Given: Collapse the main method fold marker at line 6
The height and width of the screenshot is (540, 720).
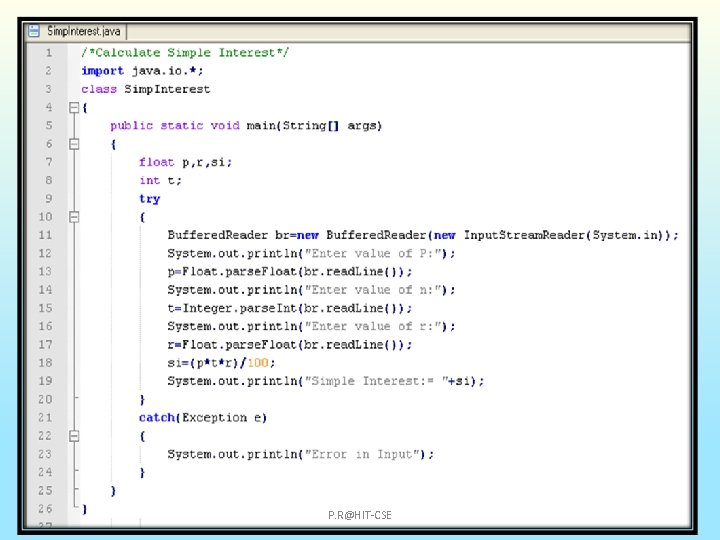Looking at the screenshot, I should tap(74, 144).
